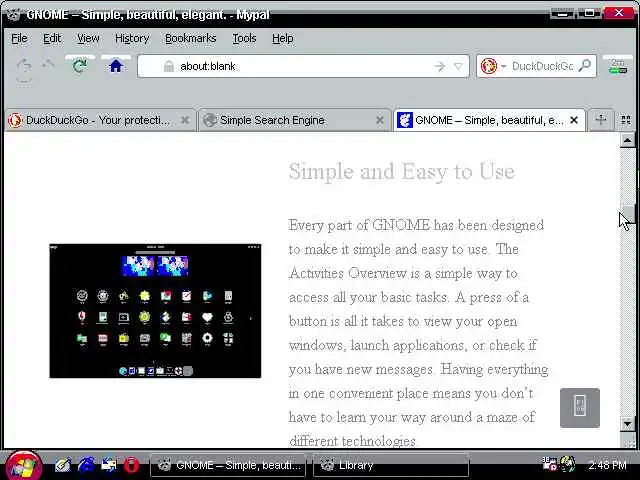Open the Edit menu
Screen dimensions: 640x480
[52, 38]
